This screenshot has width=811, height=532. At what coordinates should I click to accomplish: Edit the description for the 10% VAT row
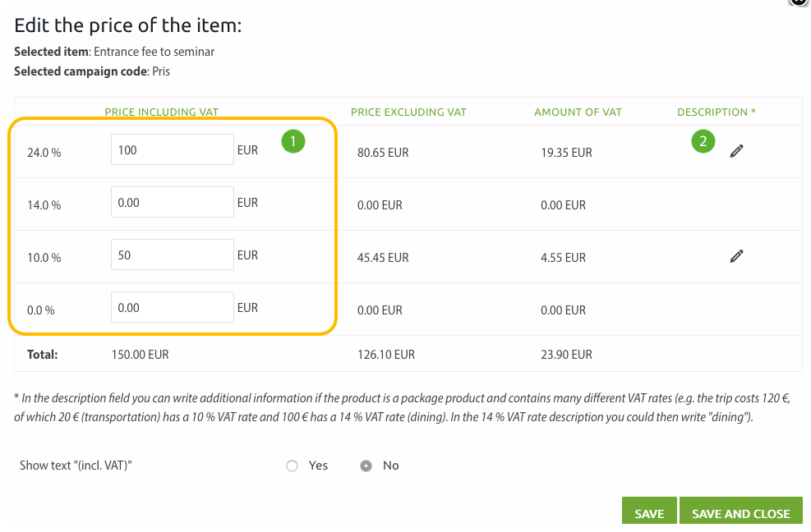point(736,255)
